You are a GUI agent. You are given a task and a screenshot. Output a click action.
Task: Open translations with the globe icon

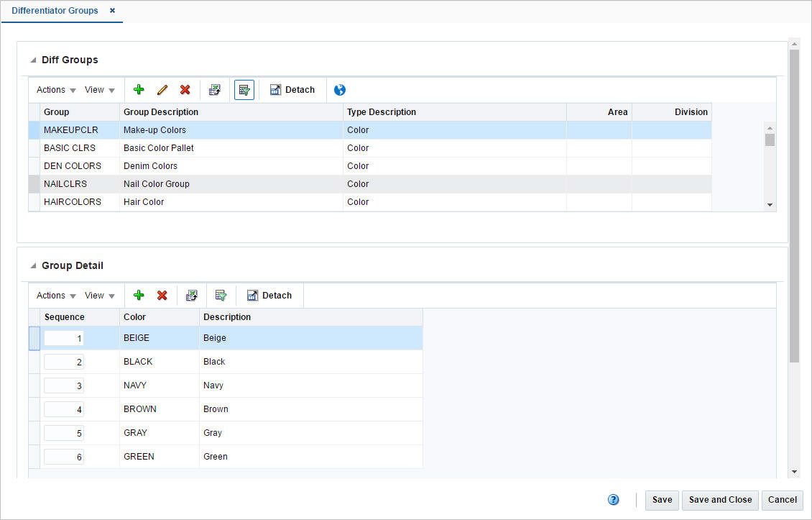pos(339,89)
